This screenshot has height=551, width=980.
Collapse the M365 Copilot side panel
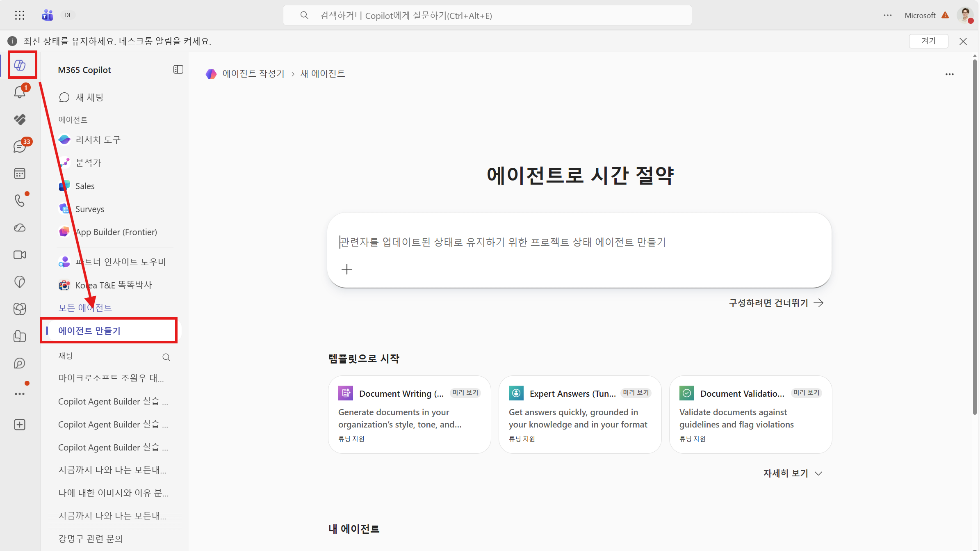(178, 70)
